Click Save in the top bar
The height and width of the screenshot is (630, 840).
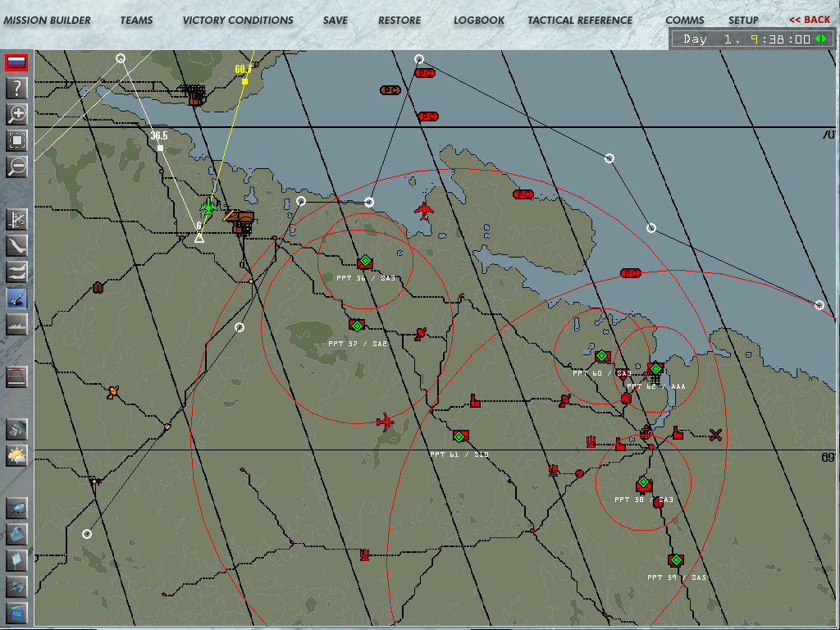[x=336, y=21]
